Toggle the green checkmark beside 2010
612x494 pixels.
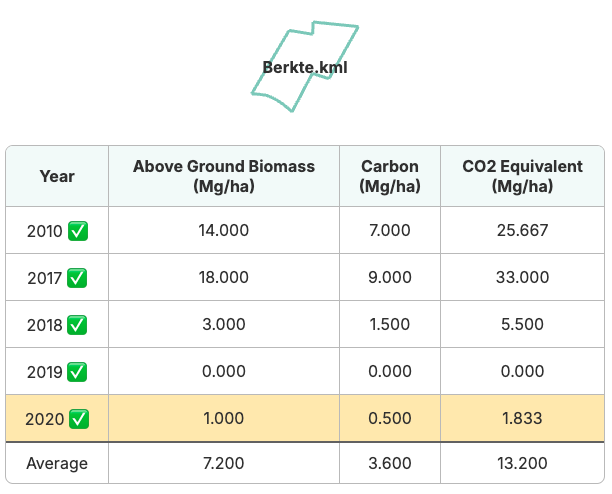pyautogui.click(x=78, y=231)
